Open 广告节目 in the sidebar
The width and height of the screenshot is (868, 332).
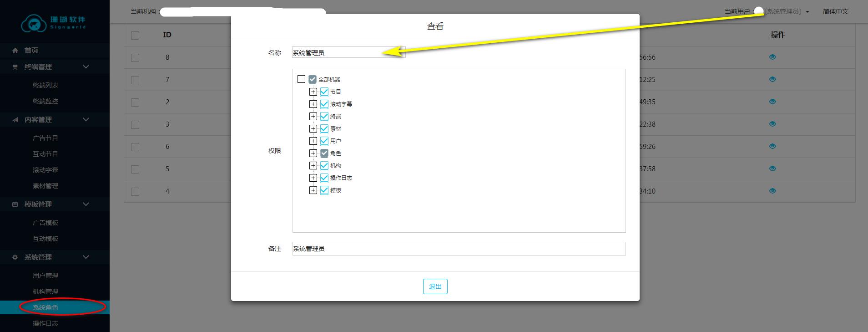pyautogui.click(x=45, y=138)
